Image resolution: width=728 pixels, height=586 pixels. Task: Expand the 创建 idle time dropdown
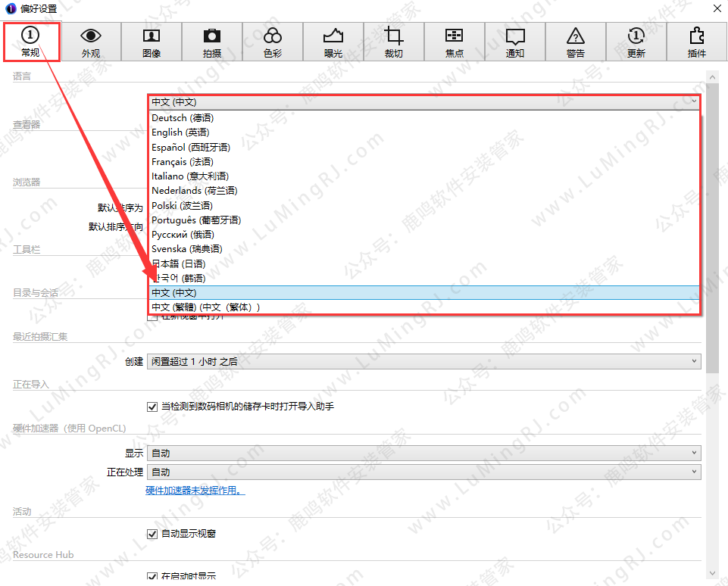tap(423, 361)
